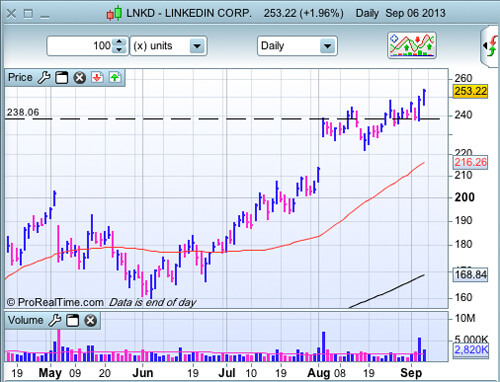The image size is (500, 382).
Task: Open the partially hidden refresh arrows icon
Action: (x=490, y=46)
